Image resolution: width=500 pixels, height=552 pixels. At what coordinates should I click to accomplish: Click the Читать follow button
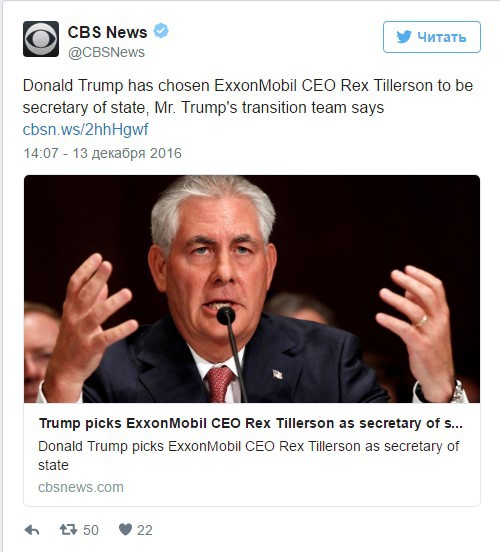tap(432, 37)
